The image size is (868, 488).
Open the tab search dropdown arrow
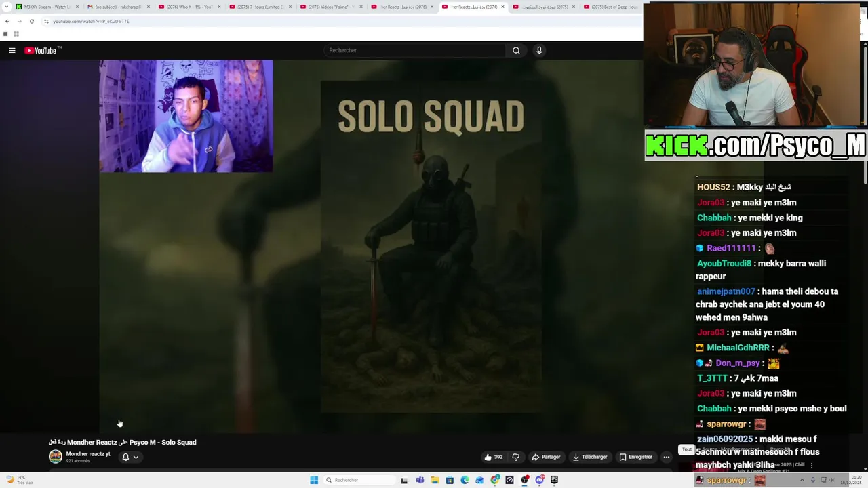tap(6, 7)
